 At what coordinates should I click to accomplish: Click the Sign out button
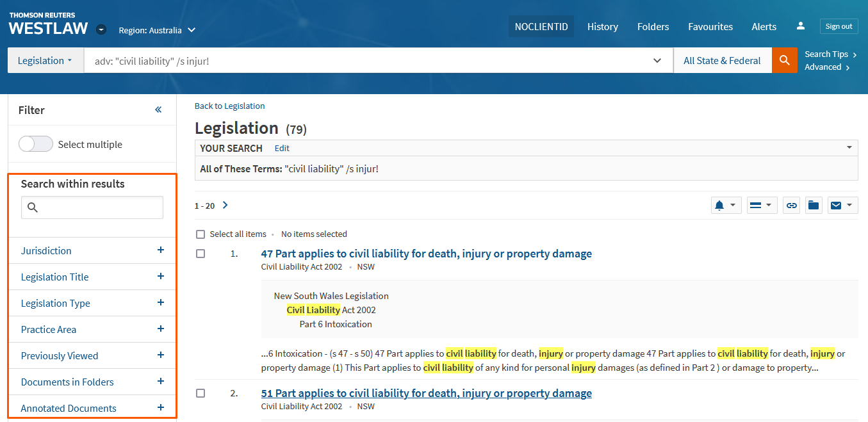(839, 26)
